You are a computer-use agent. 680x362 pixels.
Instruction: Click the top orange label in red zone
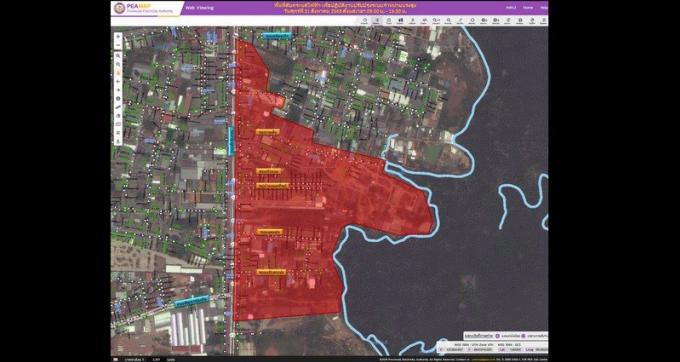(268, 132)
